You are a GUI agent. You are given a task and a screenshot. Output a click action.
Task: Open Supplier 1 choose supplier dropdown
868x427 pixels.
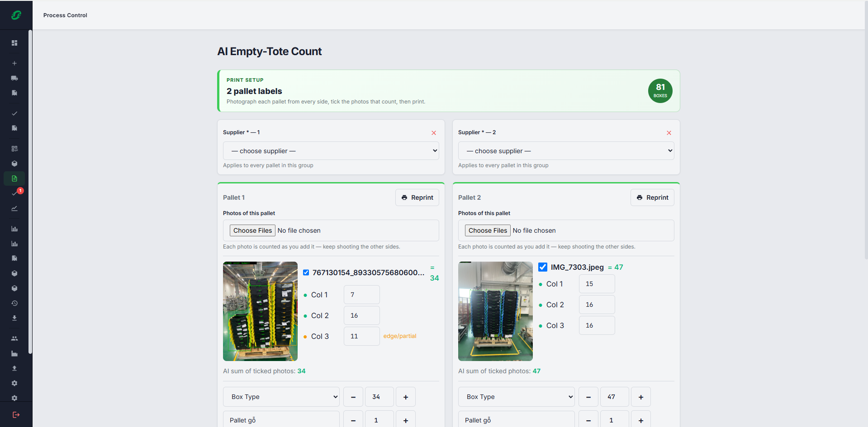click(x=331, y=151)
